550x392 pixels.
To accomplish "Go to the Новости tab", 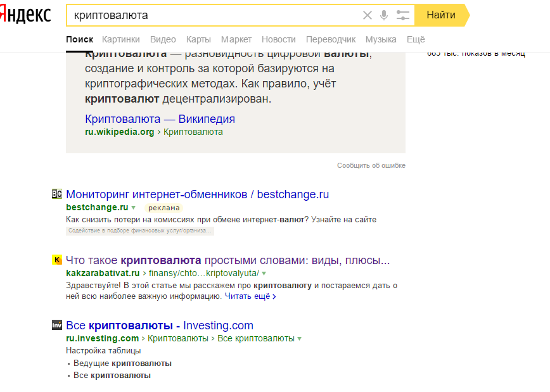I will click(x=279, y=39).
